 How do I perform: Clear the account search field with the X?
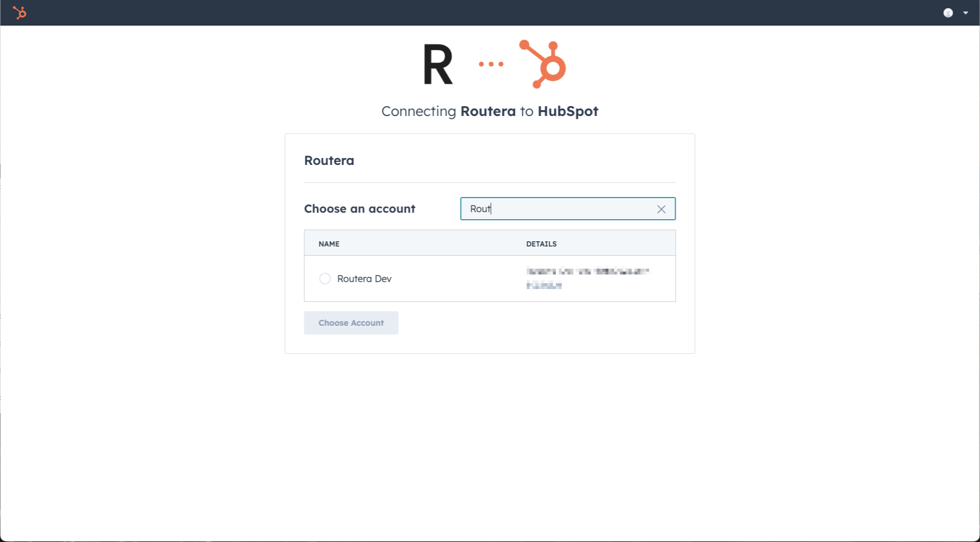[x=661, y=209]
